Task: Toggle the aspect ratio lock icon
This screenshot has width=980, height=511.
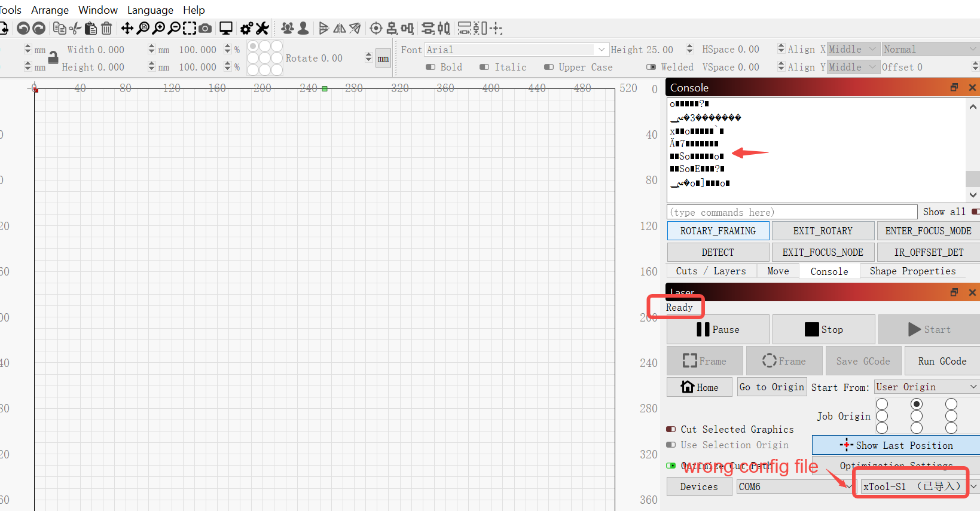Action: click(53, 57)
